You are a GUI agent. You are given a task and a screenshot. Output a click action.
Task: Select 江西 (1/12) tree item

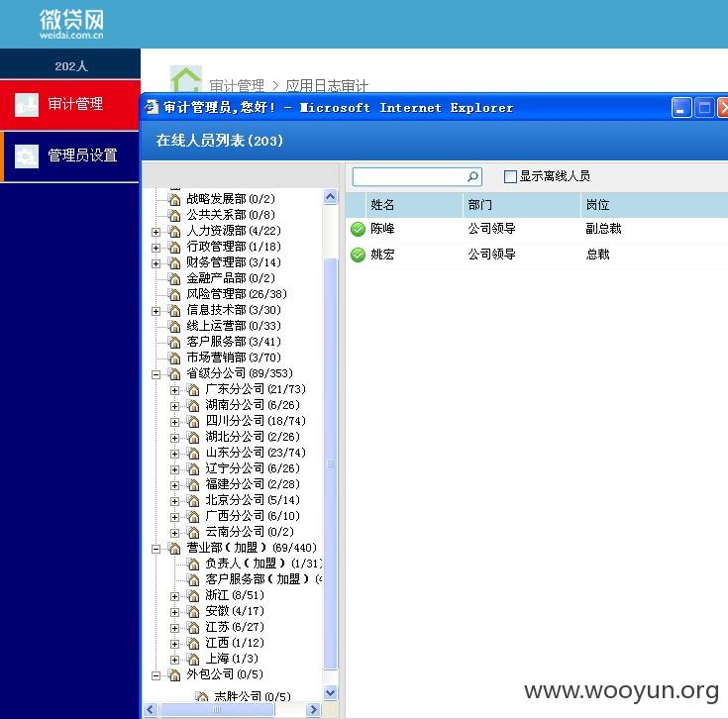pyautogui.click(x=235, y=643)
